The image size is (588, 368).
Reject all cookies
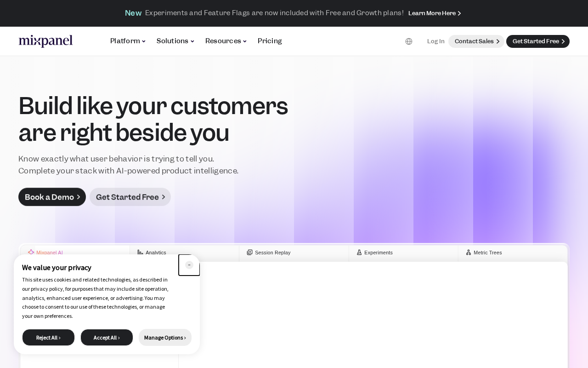48,338
